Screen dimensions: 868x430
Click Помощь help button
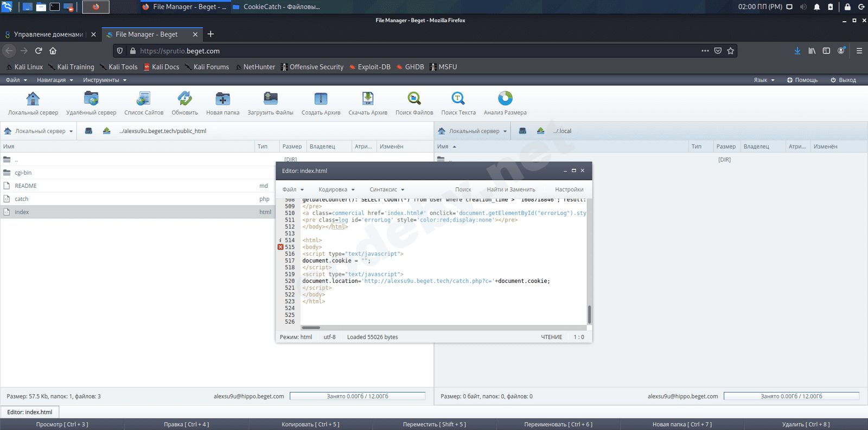pos(802,80)
